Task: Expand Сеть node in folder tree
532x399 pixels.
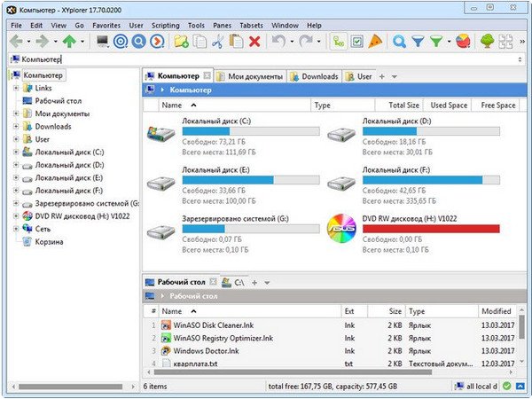Action: coord(16,229)
